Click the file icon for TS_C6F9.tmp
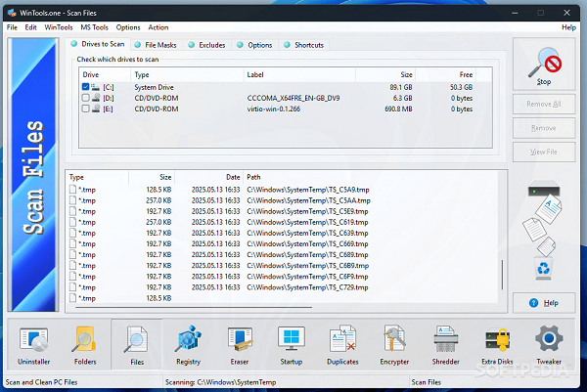The height and width of the screenshot is (392, 587). [72, 277]
